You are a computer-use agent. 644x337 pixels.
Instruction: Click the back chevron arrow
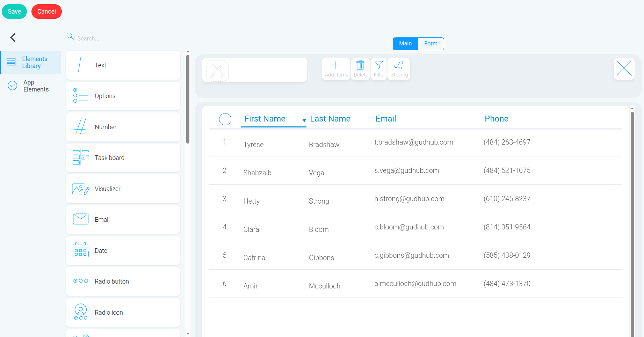tap(13, 37)
